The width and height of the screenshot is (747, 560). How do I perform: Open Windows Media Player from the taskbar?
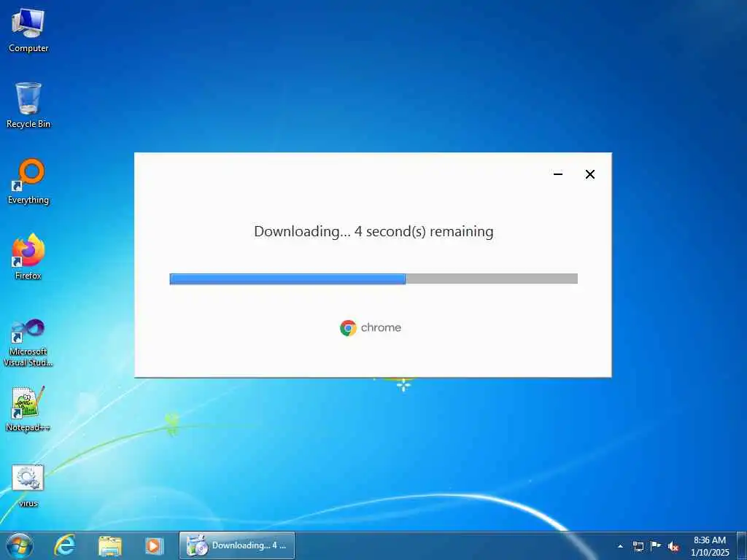(x=155, y=545)
